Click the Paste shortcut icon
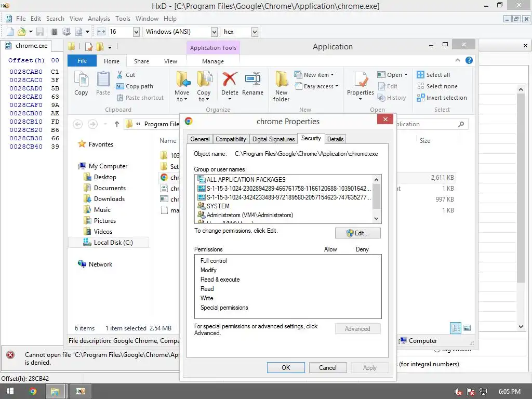The width and height of the screenshot is (532, 399). click(x=120, y=98)
